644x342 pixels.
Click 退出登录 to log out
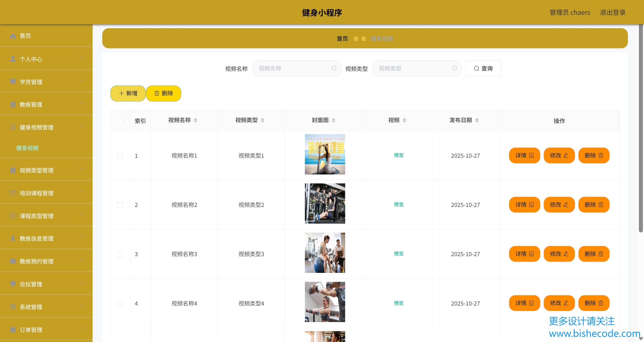click(612, 13)
